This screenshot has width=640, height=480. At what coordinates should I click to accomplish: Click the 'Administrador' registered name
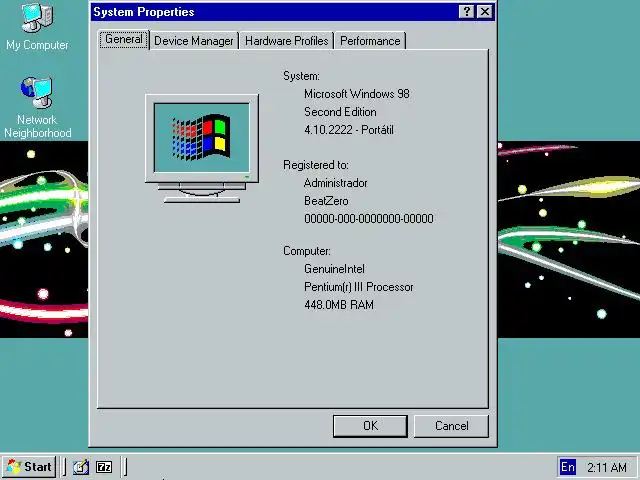coord(336,183)
